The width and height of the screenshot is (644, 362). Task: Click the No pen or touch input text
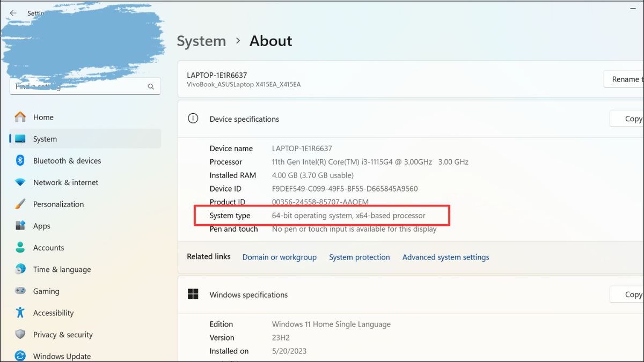[354, 229]
